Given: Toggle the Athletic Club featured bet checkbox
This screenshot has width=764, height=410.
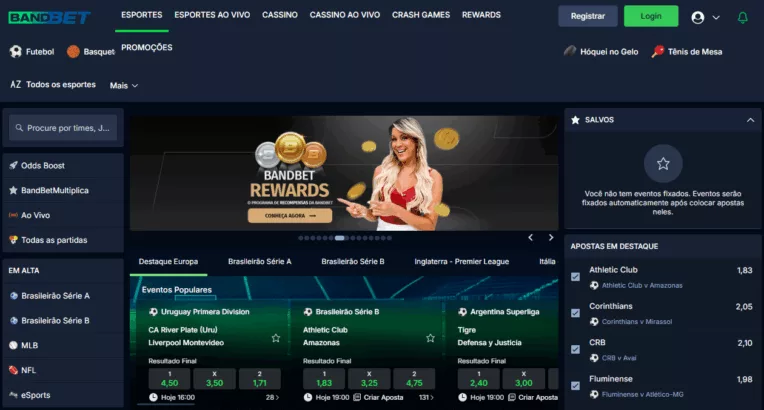Looking at the screenshot, I should point(575,277).
